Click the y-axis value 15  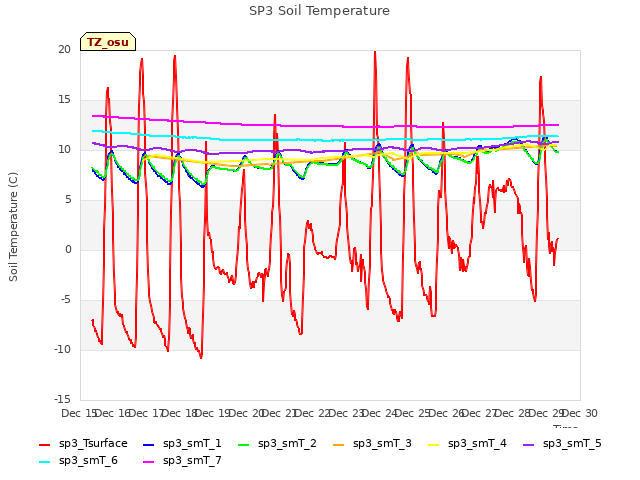tap(64, 100)
